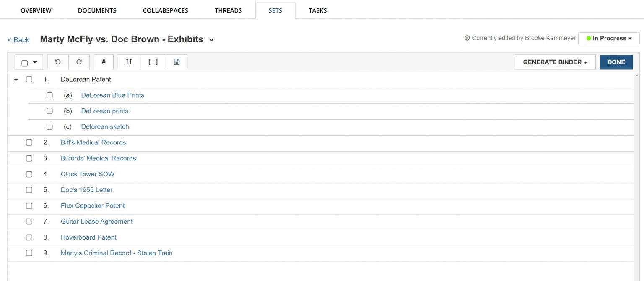Open the select-all checkbox dropdown in toolbar
This screenshot has width=644, height=281.
pyautogui.click(x=35, y=62)
